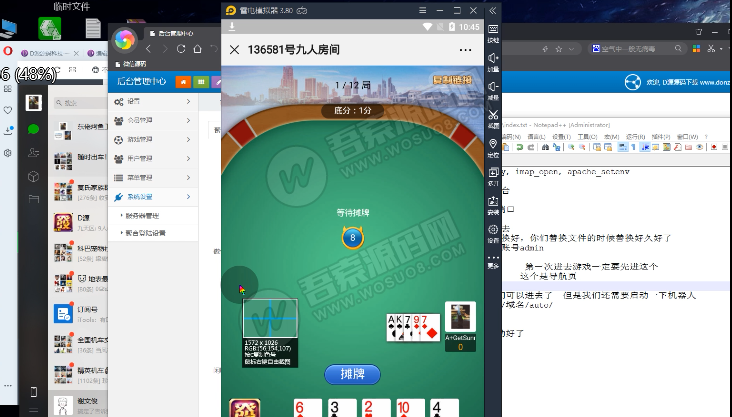Open the second submenu item under 系统设置

point(146,233)
